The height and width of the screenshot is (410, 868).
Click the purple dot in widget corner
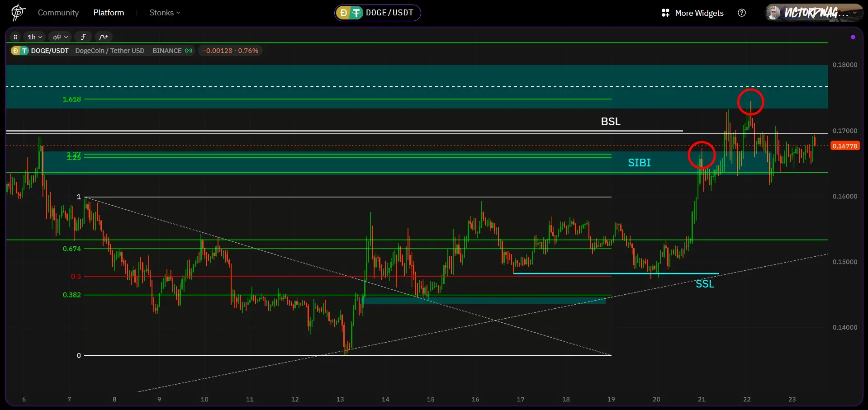tap(853, 37)
